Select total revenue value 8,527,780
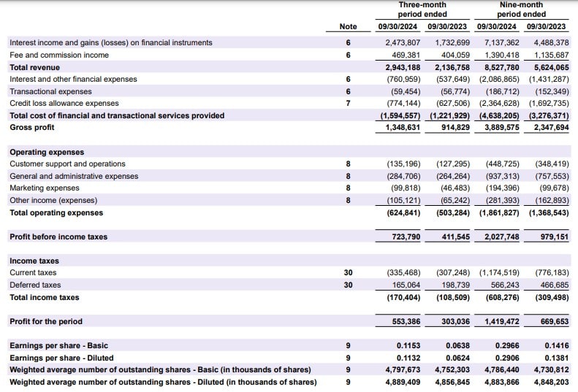The image size is (578, 392). [x=502, y=67]
